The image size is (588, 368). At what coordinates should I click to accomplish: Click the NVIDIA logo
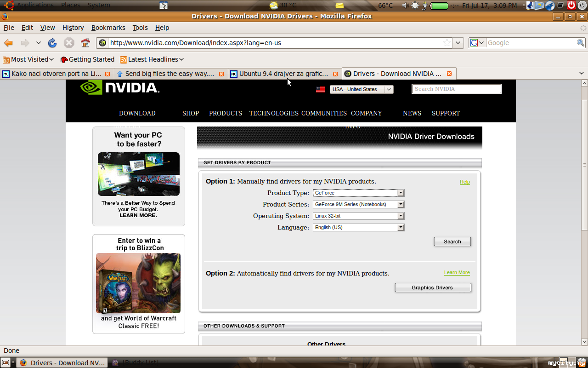click(x=119, y=87)
